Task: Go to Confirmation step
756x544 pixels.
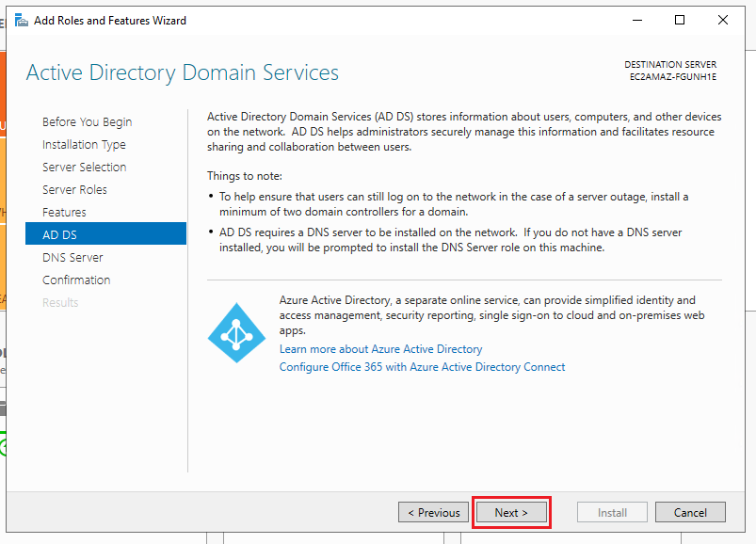Action: pyautogui.click(x=76, y=280)
